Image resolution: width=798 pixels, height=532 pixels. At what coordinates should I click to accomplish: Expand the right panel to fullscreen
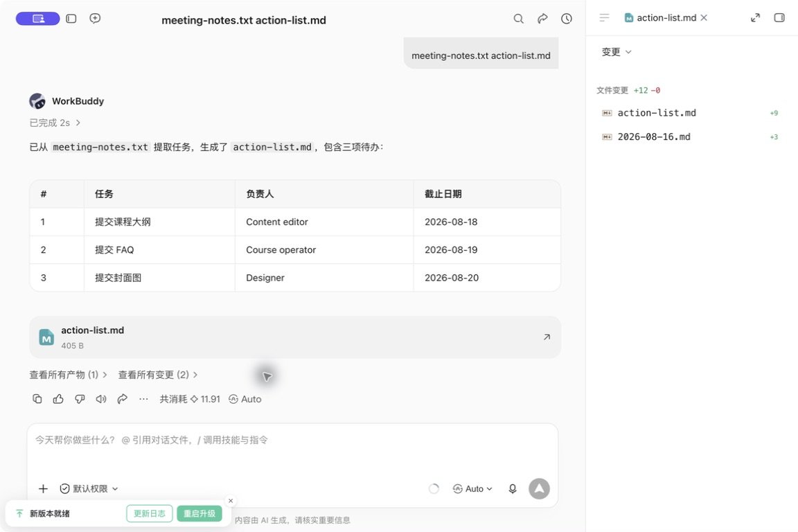coord(755,18)
